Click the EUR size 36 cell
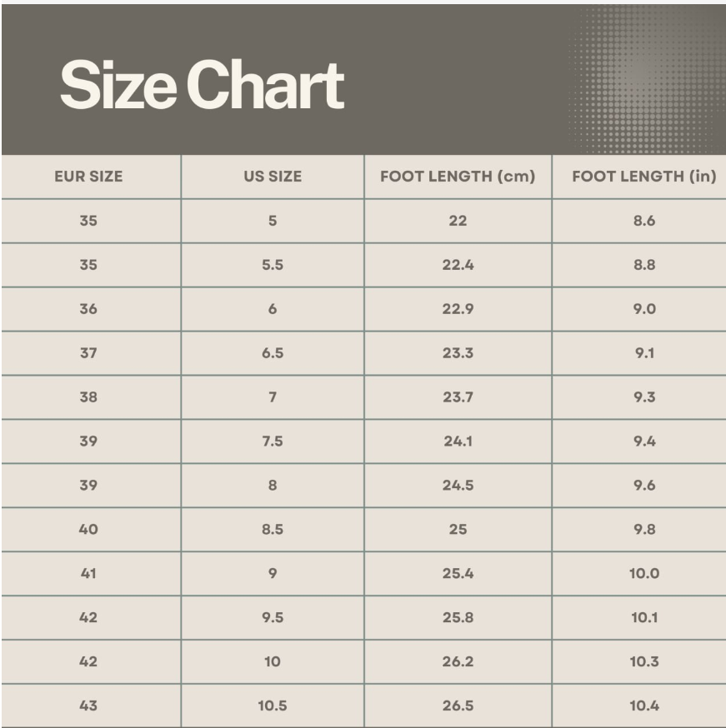726x728 pixels. click(88, 309)
